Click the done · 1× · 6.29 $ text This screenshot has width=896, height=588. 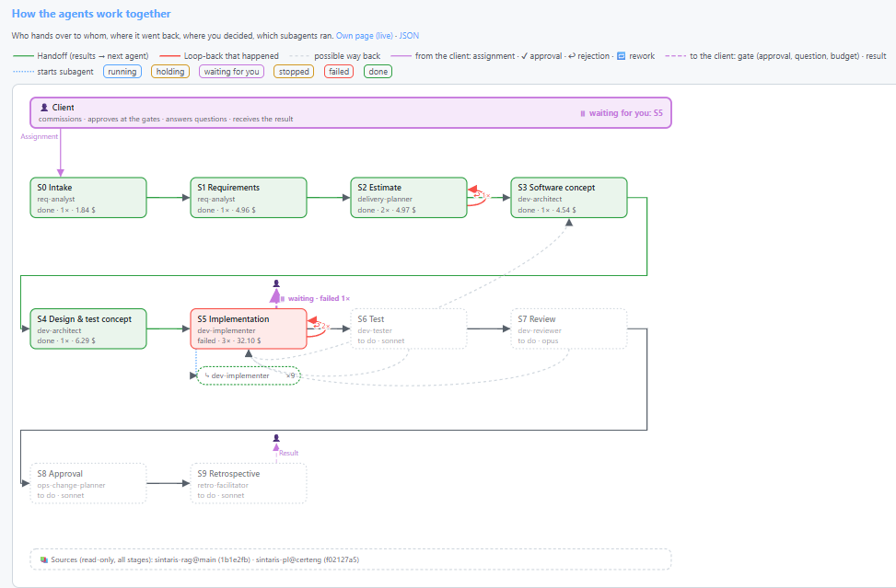(x=66, y=340)
